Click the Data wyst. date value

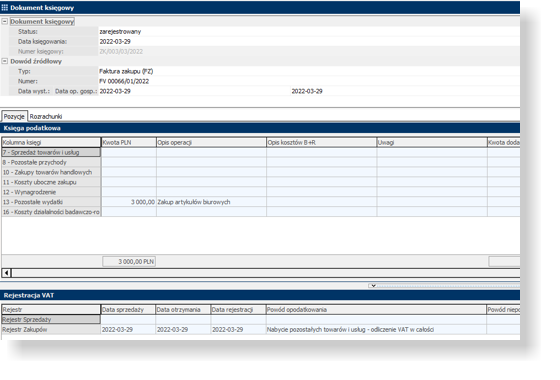point(115,91)
